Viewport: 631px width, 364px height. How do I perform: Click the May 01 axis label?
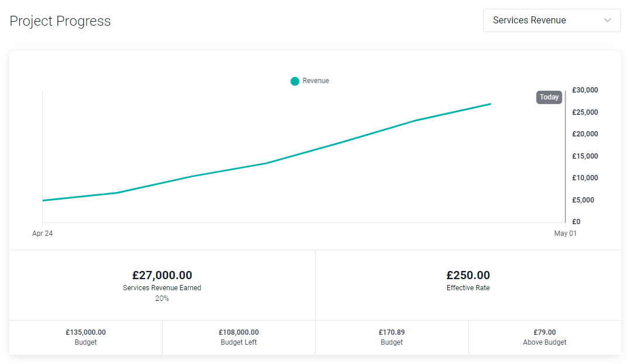click(x=565, y=233)
